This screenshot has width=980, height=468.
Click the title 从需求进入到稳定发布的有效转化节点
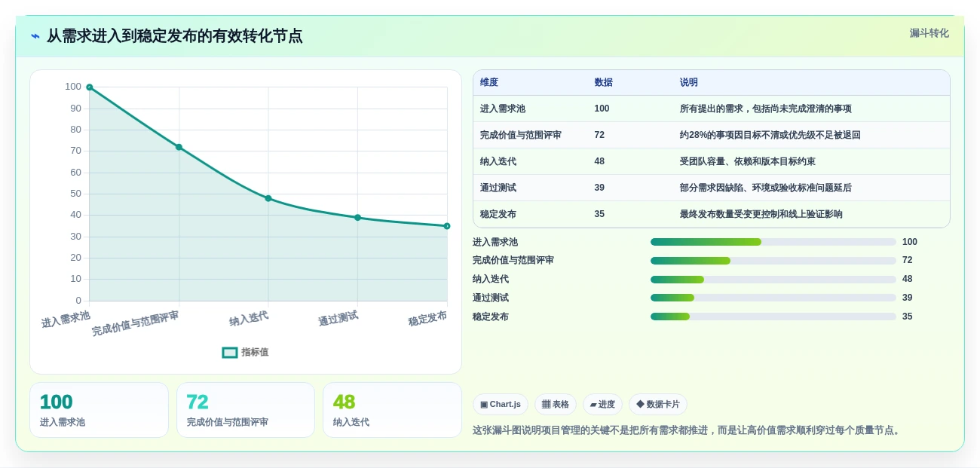pyautogui.click(x=174, y=36)
